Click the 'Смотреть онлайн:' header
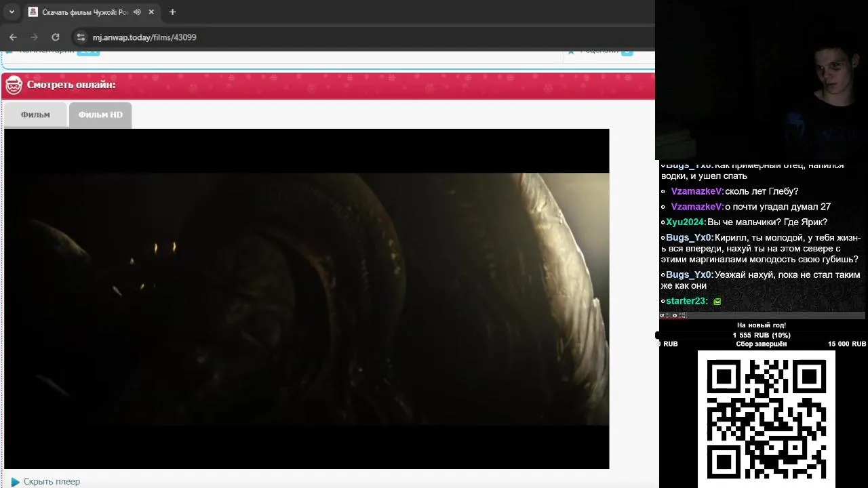 click(71, 85)
